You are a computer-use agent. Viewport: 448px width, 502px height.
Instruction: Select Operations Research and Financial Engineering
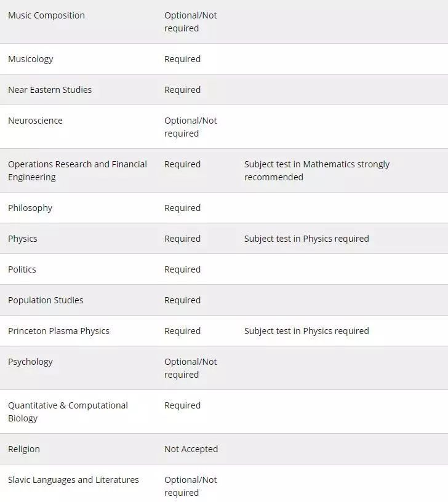77,170
